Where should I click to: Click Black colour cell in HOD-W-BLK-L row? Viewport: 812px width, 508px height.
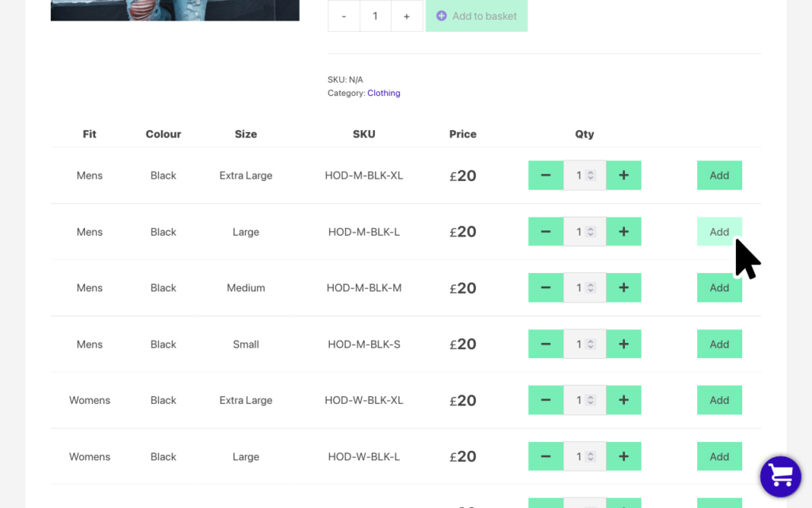[x=163, y=457]
